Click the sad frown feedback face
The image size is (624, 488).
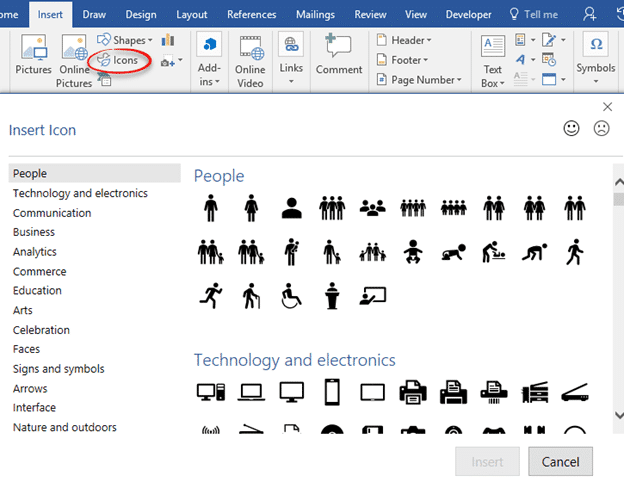pyautogui.click(x=601, y=128)
